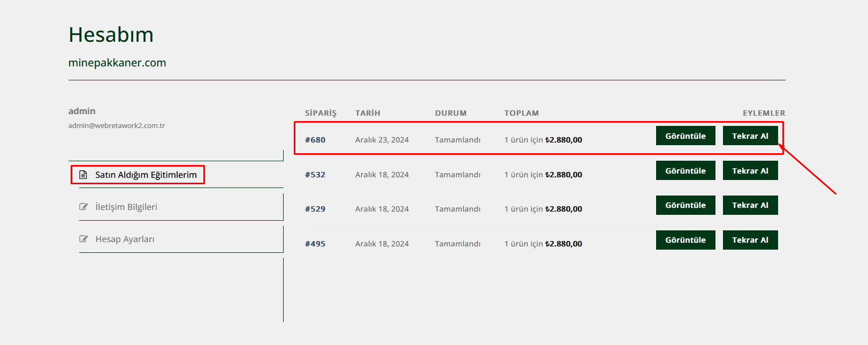Open details of order #529 via Görüntüle
The height and width of the screenshot is (345, 868).
(686, 205)
